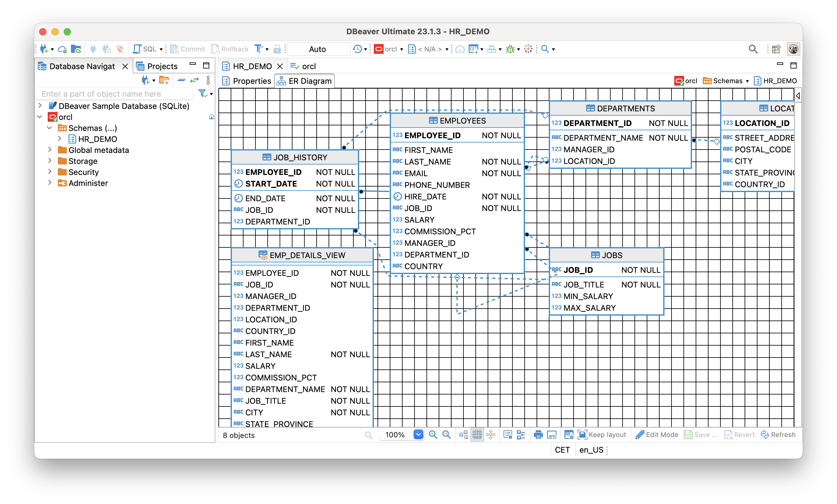Open the zoom percentage dropdown
The height and width of the screenshot is (504, 837).
(418, 435)
